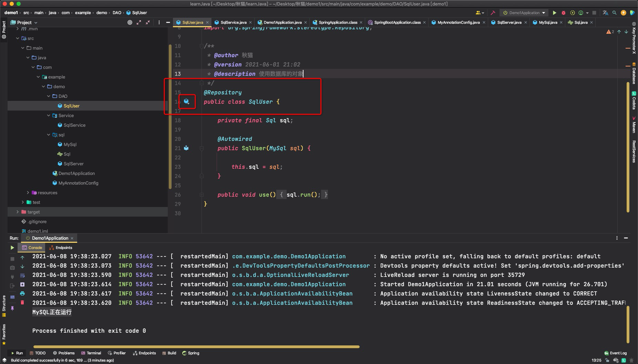The image size is (638, 364).
Task: Clear console output with the trash icon
Action: tap(22, 303)
